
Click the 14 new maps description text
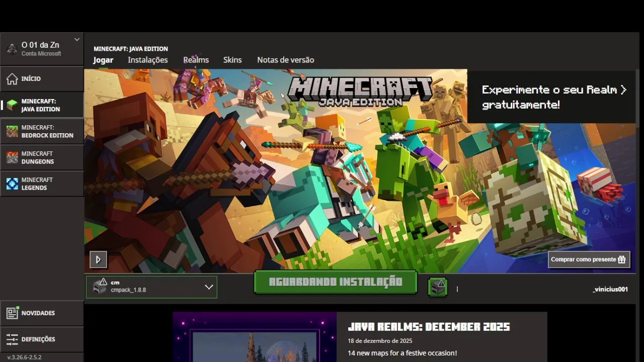pyautogui.click(x=403, y=353)
